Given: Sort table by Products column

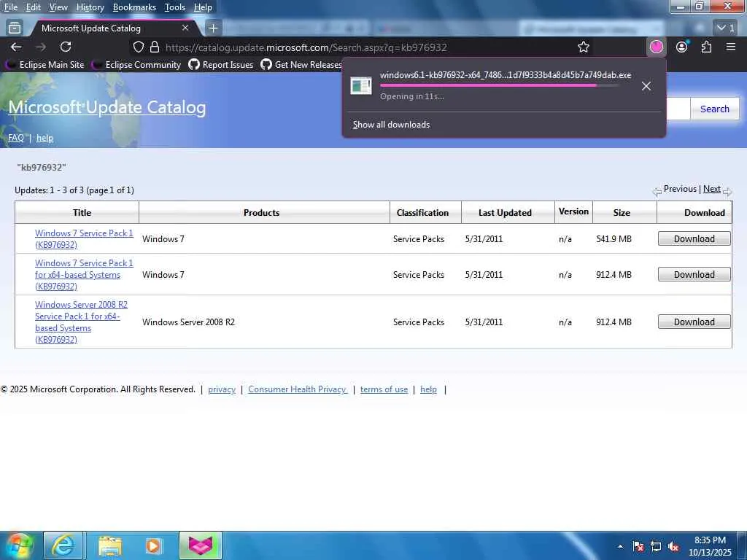Looking at the screenshot, I should tap(262, 212).
